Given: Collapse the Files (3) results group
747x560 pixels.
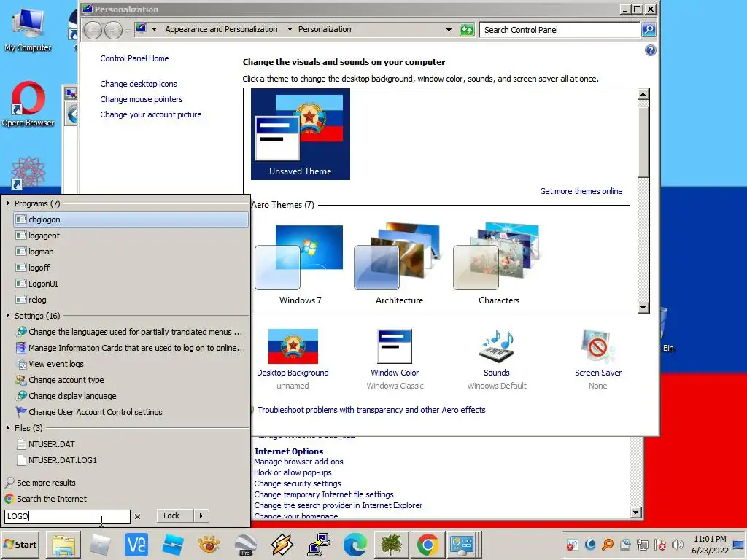Looking at the screenshot, I should click(7, 428).
